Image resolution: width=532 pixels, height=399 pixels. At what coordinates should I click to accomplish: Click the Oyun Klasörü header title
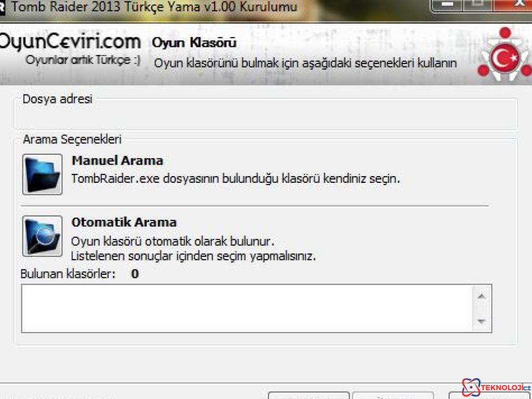coord(194,43)
